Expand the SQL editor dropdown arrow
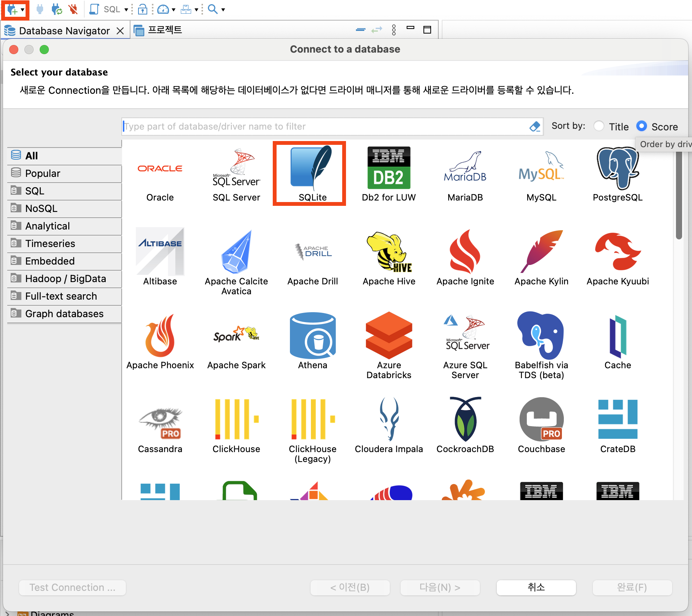 point(126,10)
